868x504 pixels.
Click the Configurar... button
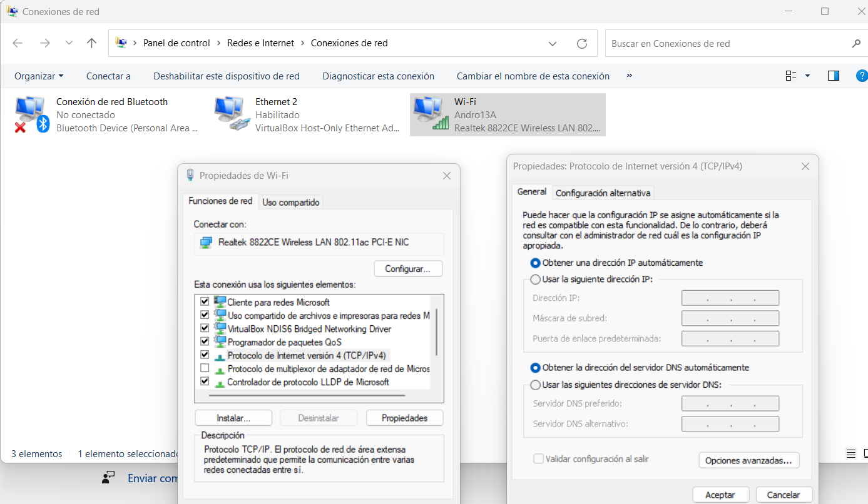pyautogui.click(x=408, y=269)
